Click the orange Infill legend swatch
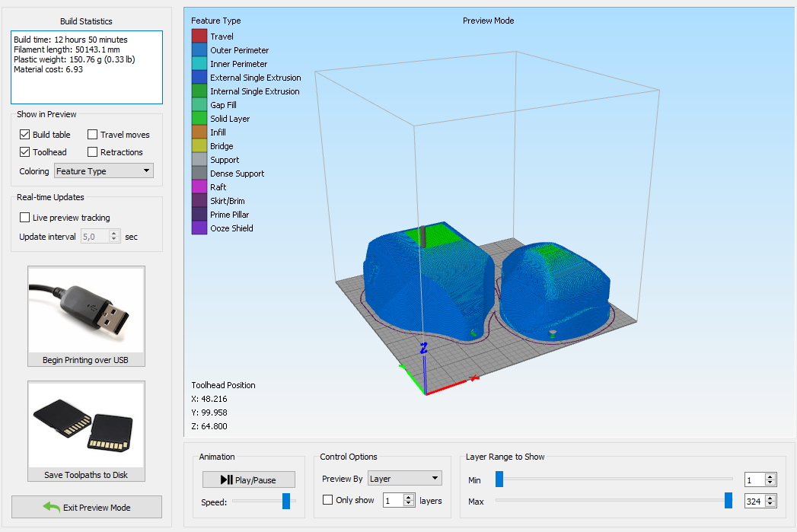The image size is (797, 532). (x=199, y=132)
